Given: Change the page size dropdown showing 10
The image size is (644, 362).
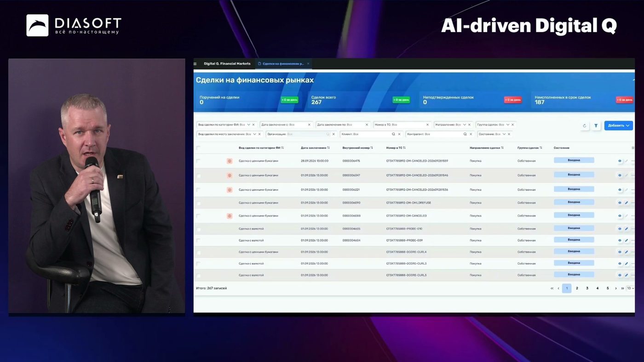Looking at the screenshot, I should (x=630, y=288).
